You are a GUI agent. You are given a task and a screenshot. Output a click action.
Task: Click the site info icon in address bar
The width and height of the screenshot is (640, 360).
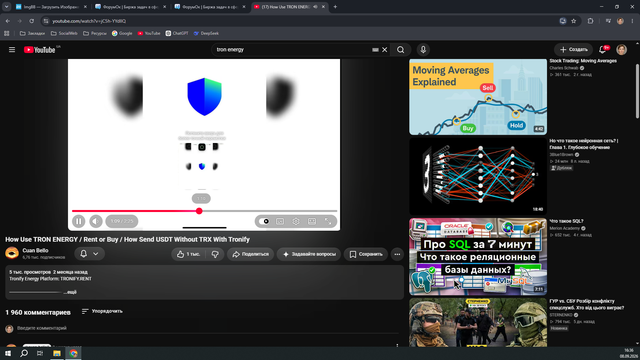coord(46,21)
